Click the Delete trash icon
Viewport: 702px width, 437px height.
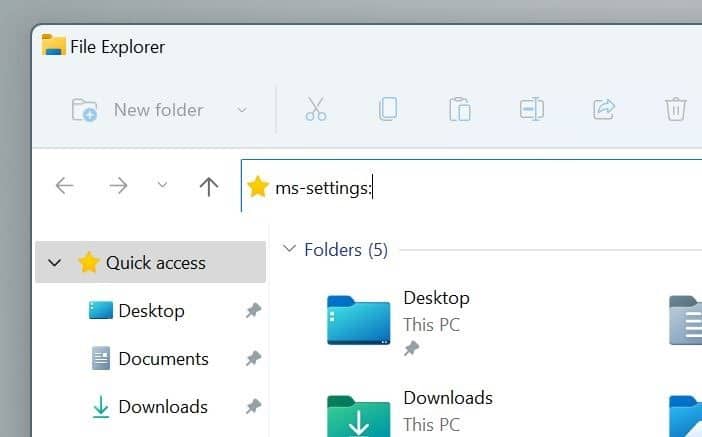click(x=676, y=109)
